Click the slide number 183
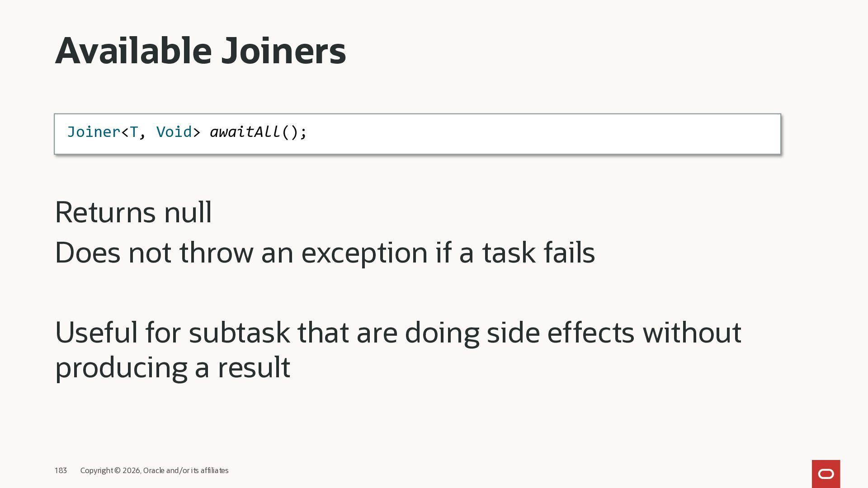The image size is (868, 488). (x=61, y=470)
